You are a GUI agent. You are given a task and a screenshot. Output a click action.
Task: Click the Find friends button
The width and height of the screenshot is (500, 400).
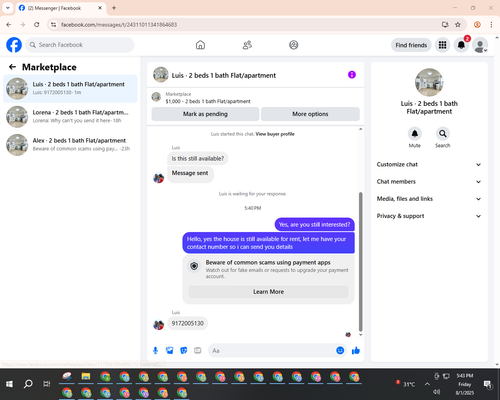411,45
